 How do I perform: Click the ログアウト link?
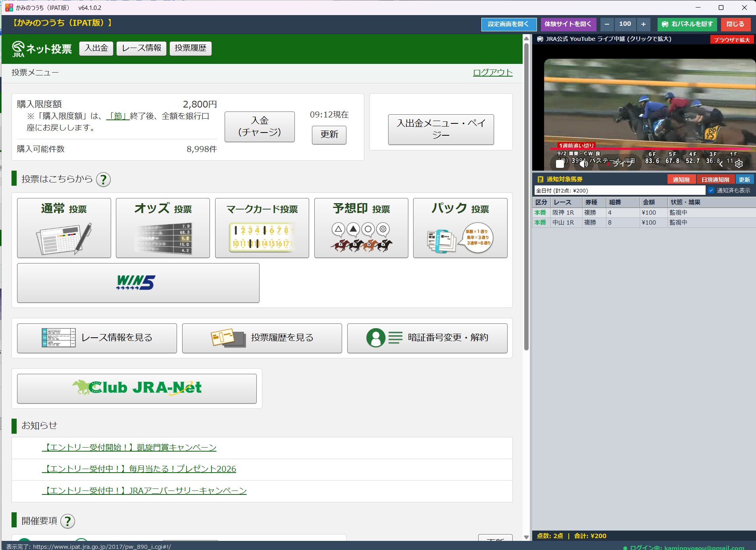pos(493,73)
